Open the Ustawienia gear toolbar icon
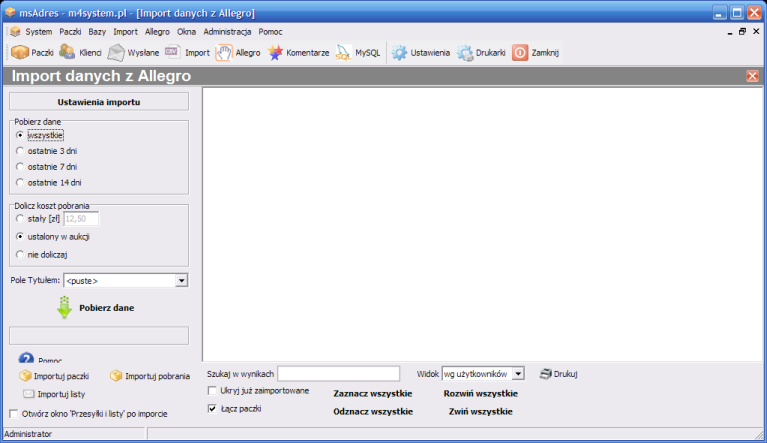This screenshot has width=767, height=443. click(399, 52)
